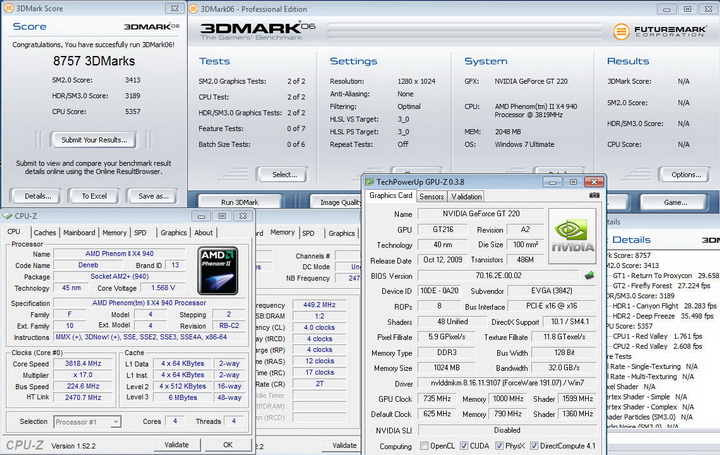The height and width of the screenshot is (455, 720).
Task: Click the Core Voltage value 1.568 V
Action: point(163,288)
